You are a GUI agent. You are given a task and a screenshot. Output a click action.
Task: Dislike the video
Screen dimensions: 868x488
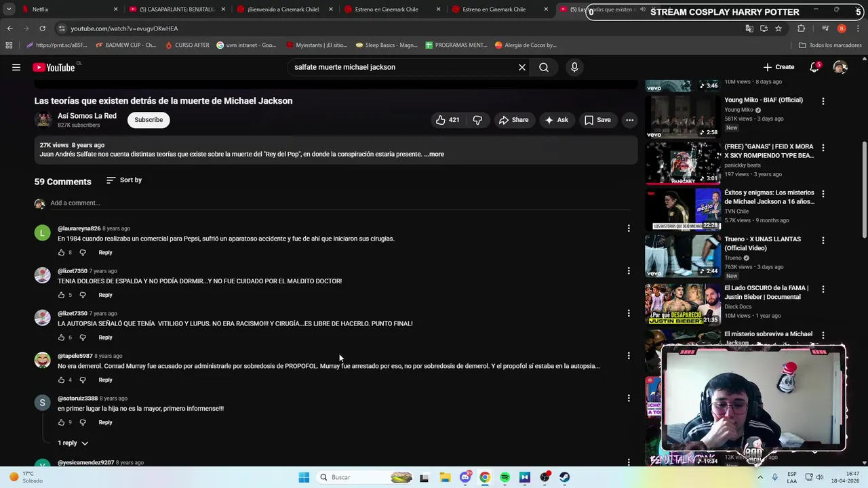pyautogui.click(x=477, y=120)
